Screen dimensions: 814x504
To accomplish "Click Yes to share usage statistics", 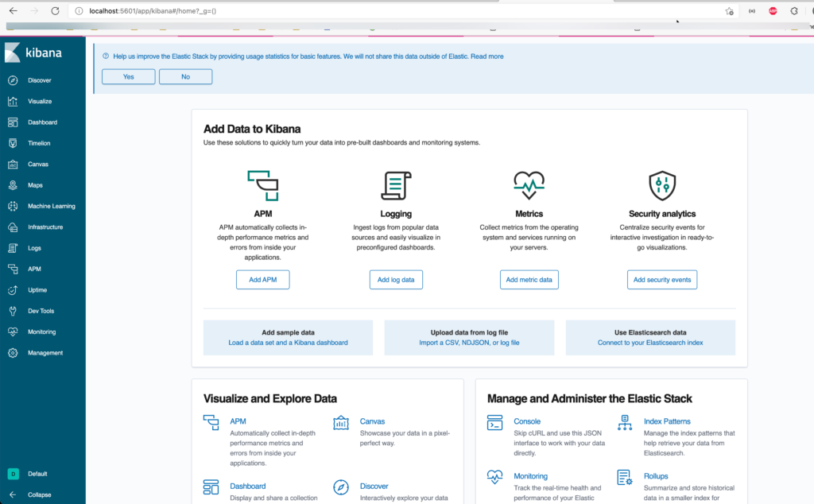I will click(x=128, y=76).
